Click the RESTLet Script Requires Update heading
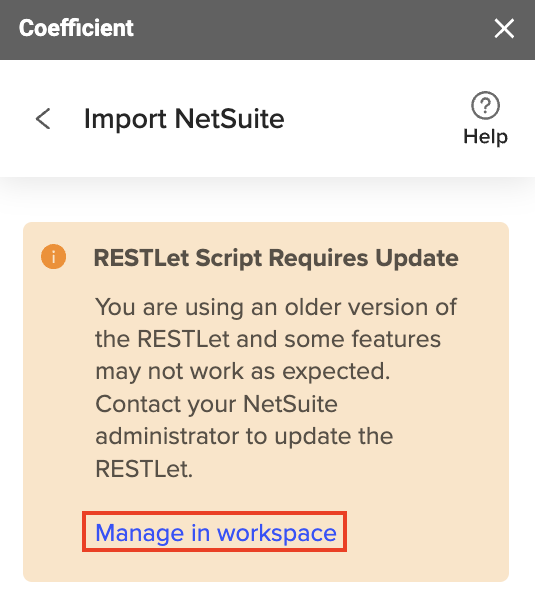 (x=276, y=258)
